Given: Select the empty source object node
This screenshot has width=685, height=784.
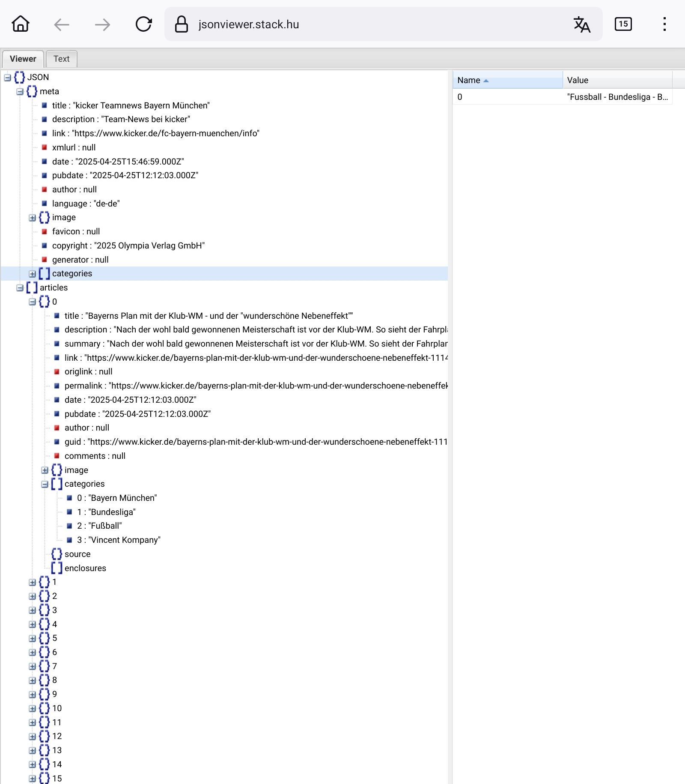Looking at the screenshot, I should [77, 554].
